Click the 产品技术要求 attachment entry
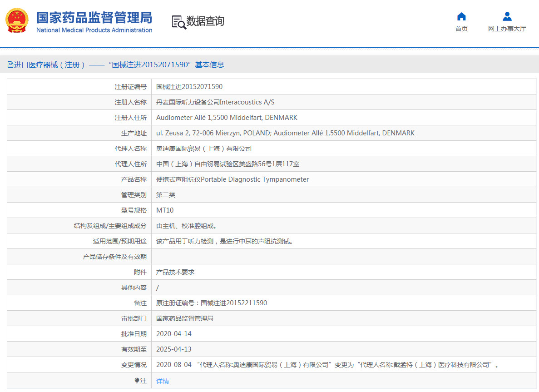The width and height of the screenshot is (539, 392). 175,272
